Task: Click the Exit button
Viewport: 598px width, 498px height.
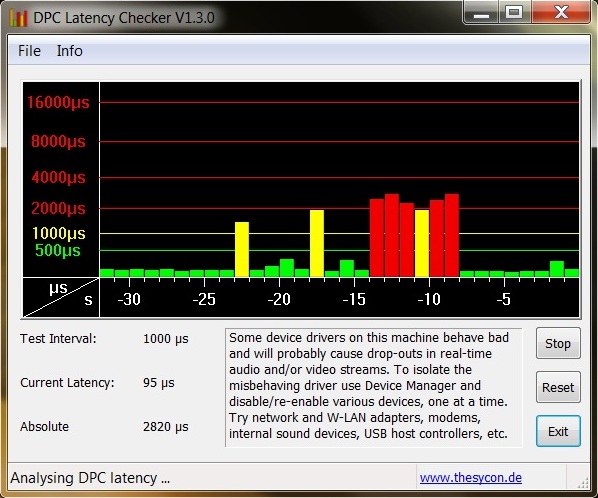Action: coord(558,431)
